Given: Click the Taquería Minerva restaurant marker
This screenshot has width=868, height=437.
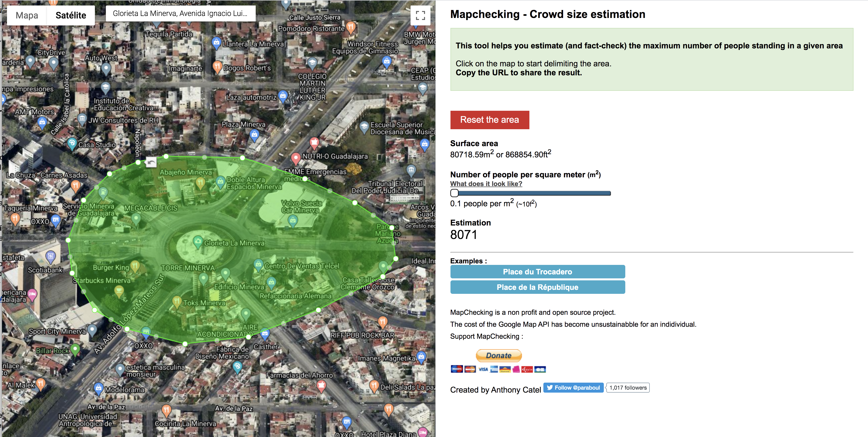Looking at the screenshot, I should tap(15, 219).
